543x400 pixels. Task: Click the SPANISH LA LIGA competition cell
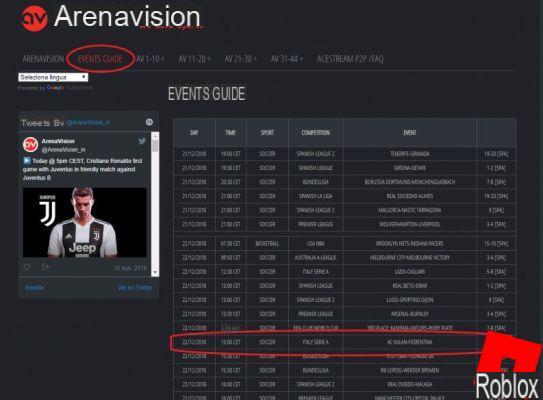tap(315, 196)
